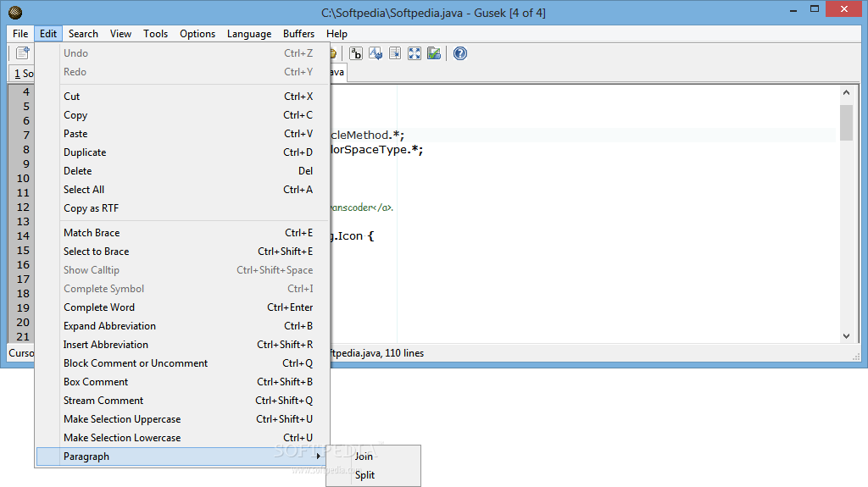Image resolution: width=868 pixels, height=487 pixels.
Task: Maximize the Gusek window
Action: point(815,9)
